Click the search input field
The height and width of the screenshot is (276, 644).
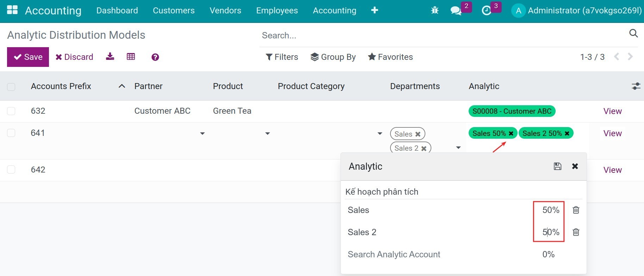pos(443,35)
